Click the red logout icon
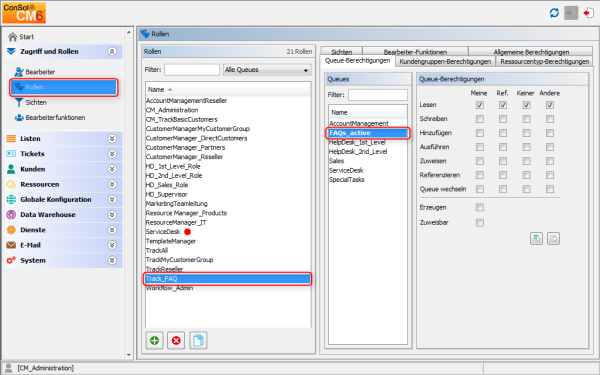600x375 pixels. (x=588, y=13)
